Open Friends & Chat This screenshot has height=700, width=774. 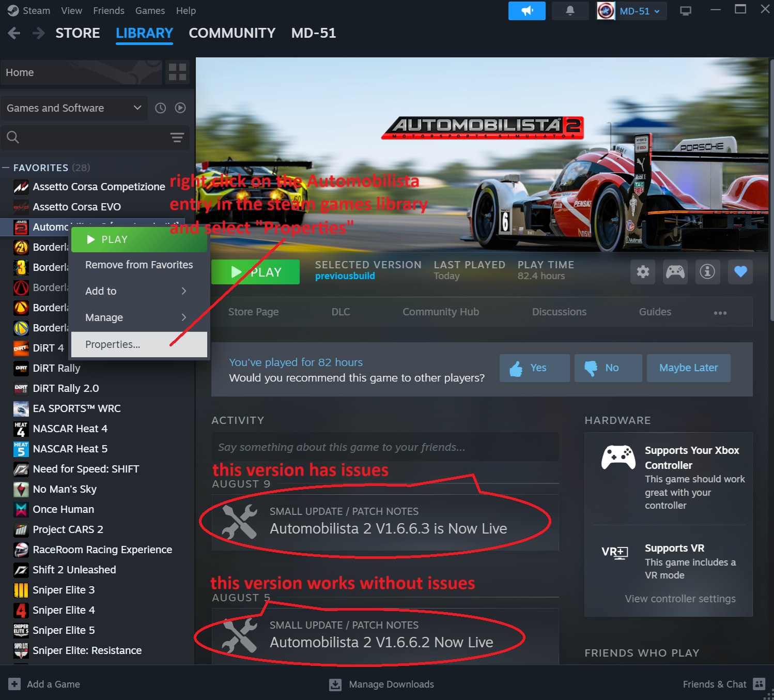(x=723, y=684)
